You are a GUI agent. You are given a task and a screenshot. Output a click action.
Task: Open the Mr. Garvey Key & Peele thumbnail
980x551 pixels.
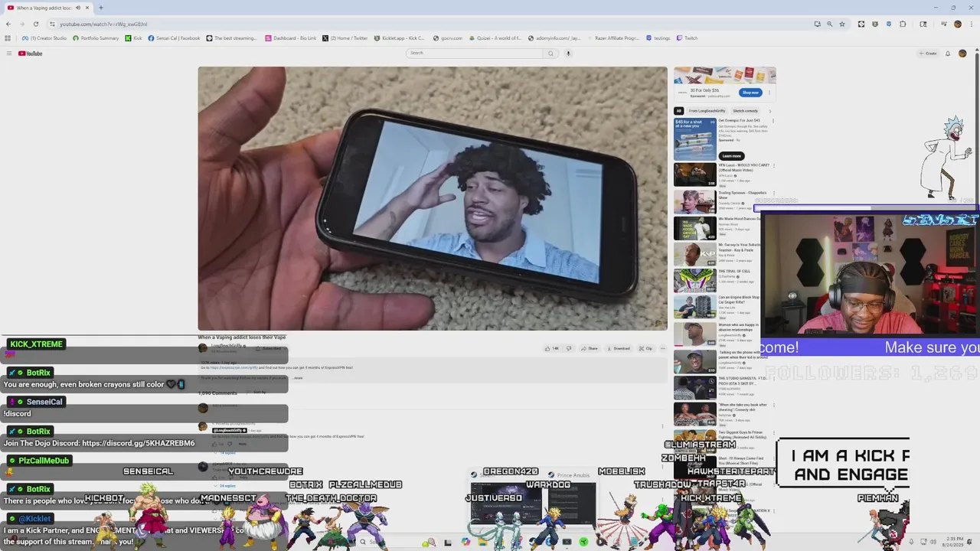pos(694,253)
